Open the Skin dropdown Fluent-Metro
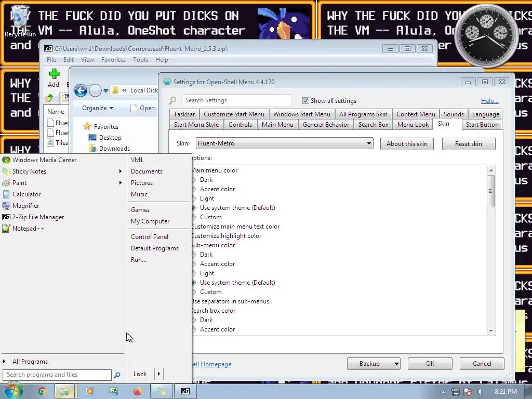The image size is (532, 399). (x=284, y=143)
